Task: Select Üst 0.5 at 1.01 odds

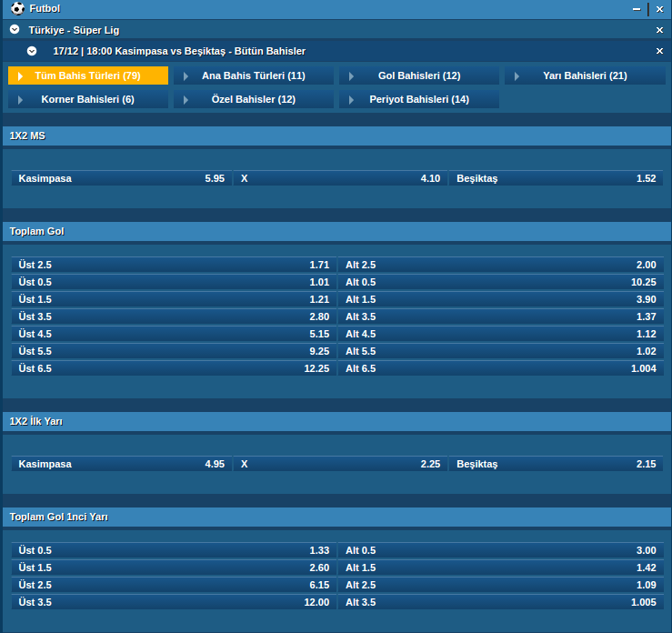Action: (174, 282)
